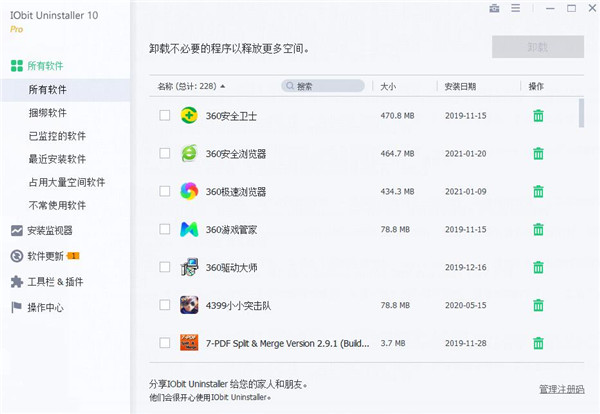Select 所有软件 sub-item in sidebar
The width and height of the screenshot is (600, 414).
point(65,90)
